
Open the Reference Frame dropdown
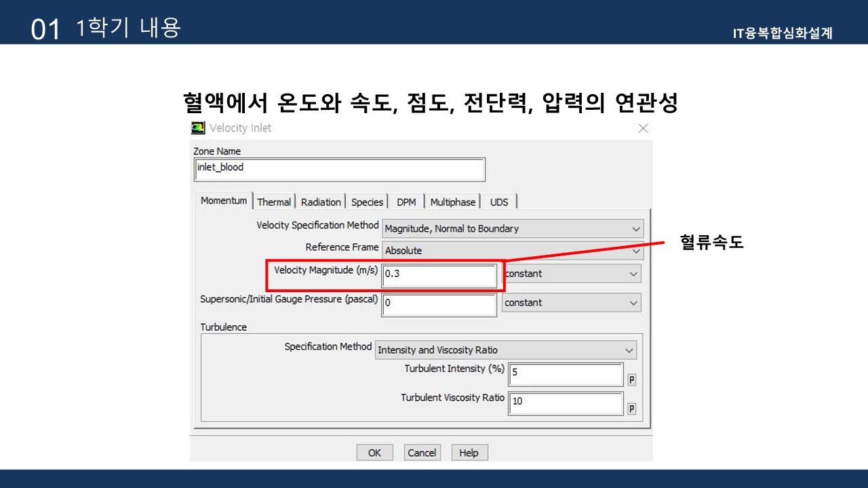(x=512, y=251)
